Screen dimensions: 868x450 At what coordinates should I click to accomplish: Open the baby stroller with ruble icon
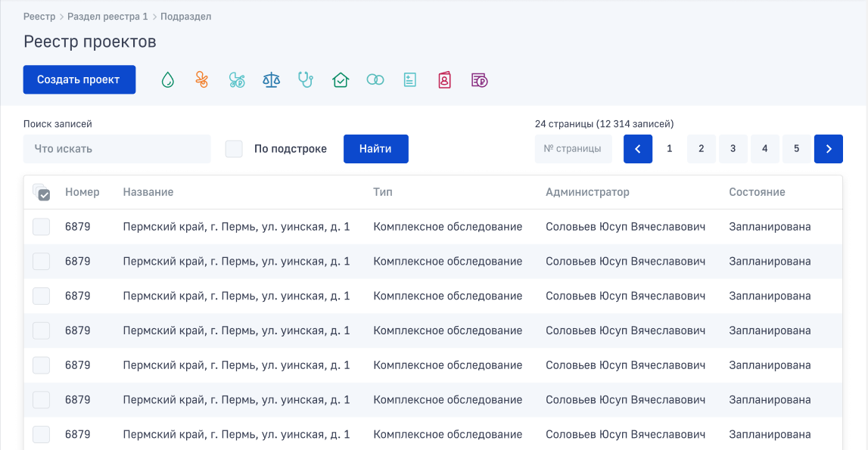pyautogui.click(x=237, y=79)
